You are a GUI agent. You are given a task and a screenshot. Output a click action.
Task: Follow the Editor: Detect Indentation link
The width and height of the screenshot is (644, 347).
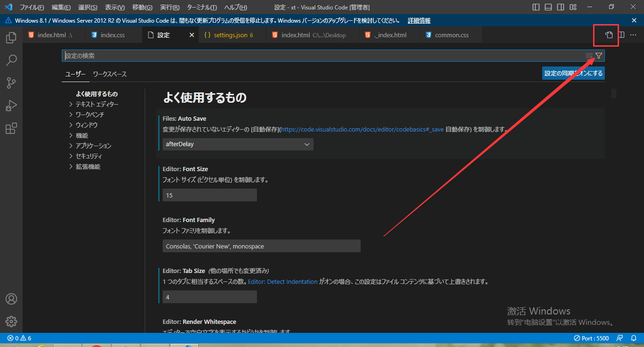[x=283, y=282]
